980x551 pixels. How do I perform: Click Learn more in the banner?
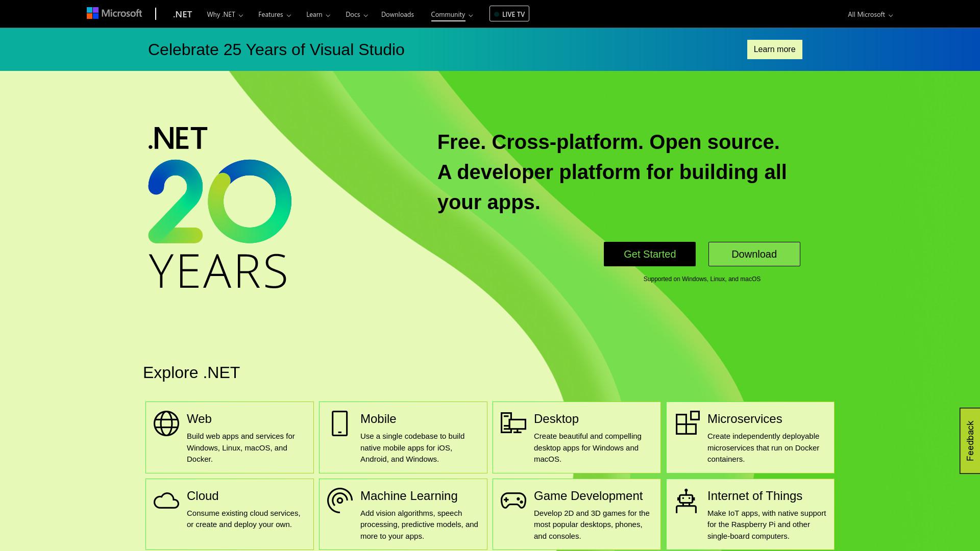774,49
